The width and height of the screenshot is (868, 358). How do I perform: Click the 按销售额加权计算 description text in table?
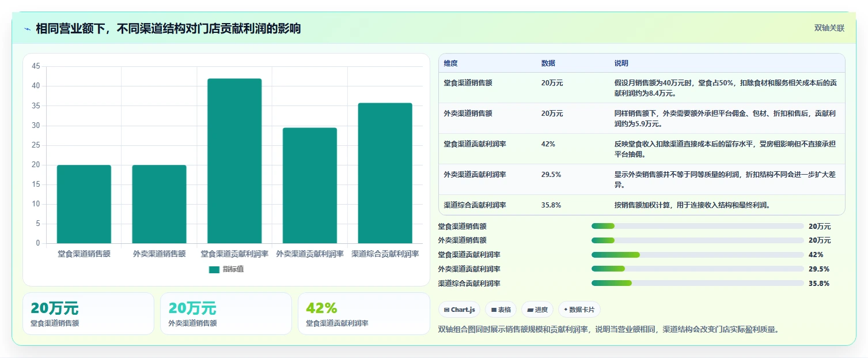tap(692, 205)
